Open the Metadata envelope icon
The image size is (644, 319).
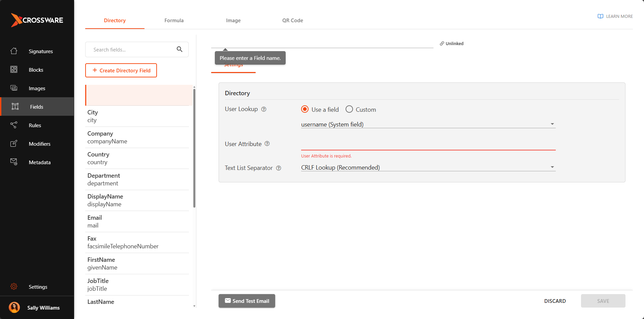point(14,162)
